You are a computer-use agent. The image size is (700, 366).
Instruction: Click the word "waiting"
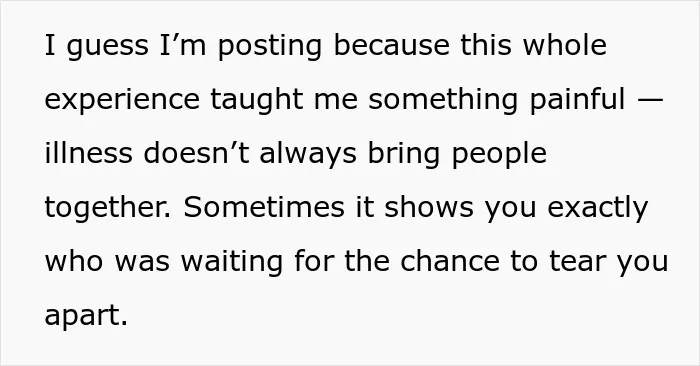coord(232,262)
